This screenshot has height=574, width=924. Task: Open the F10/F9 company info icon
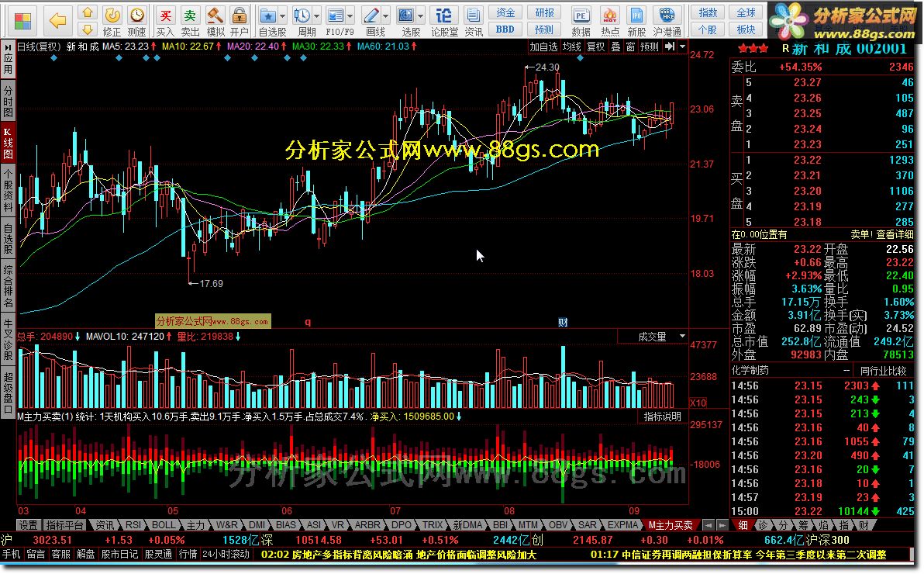[336, 21]
